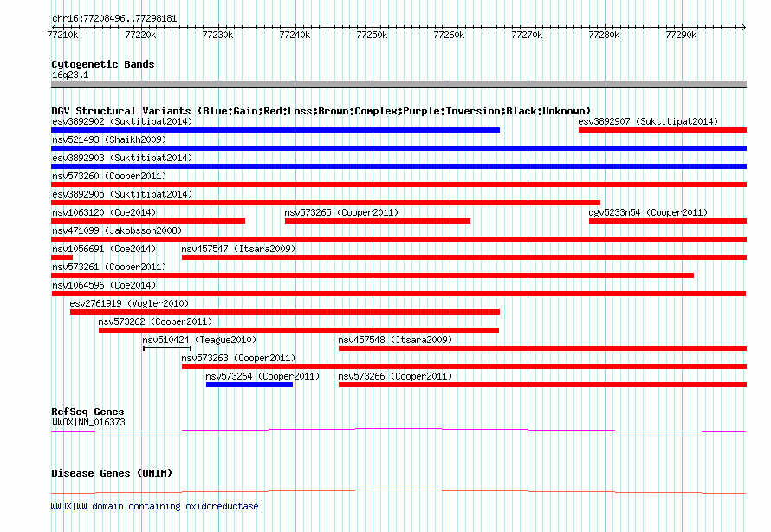Click the nsv573260 red loss bar
The image size is (771, 532).
pos(398,185)
